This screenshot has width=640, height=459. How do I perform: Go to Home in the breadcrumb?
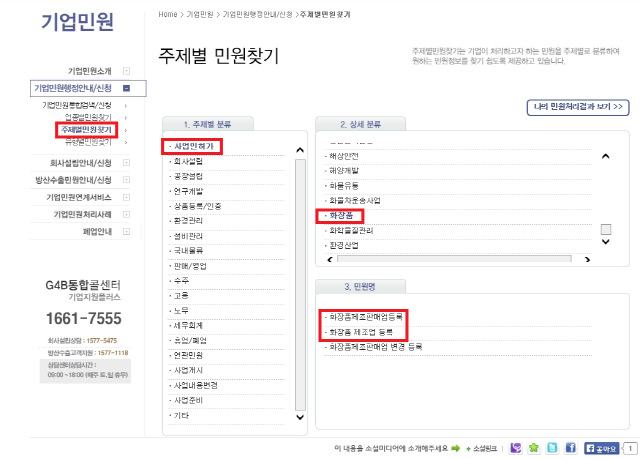point(168,14)
